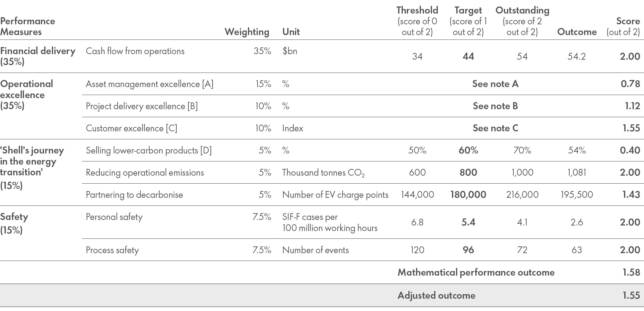Select the 'Reducing operational emissions' row label
644x311 pixels.
pyautogui.click(x=145, y=173)
